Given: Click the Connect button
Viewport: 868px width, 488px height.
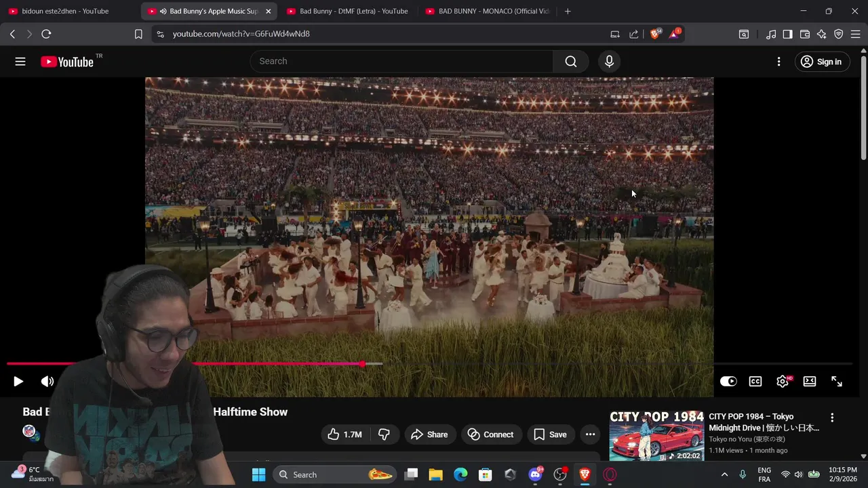Looking at the screenshot, I should click(x=491, y=434).
